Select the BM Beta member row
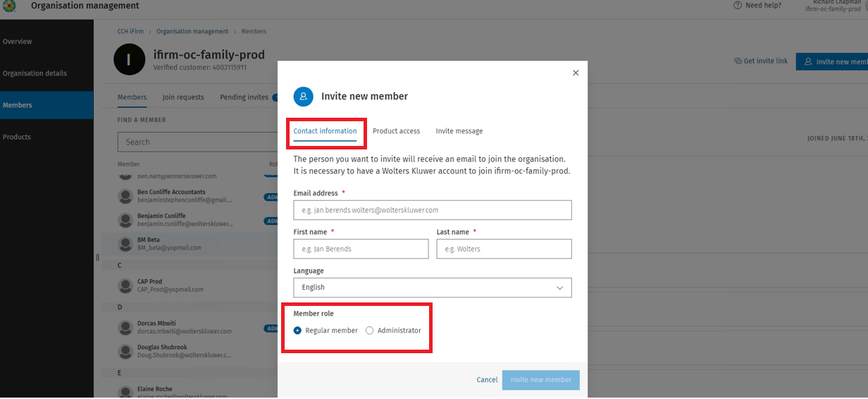Screen dimensions: 868x399 tap(190, 244)
